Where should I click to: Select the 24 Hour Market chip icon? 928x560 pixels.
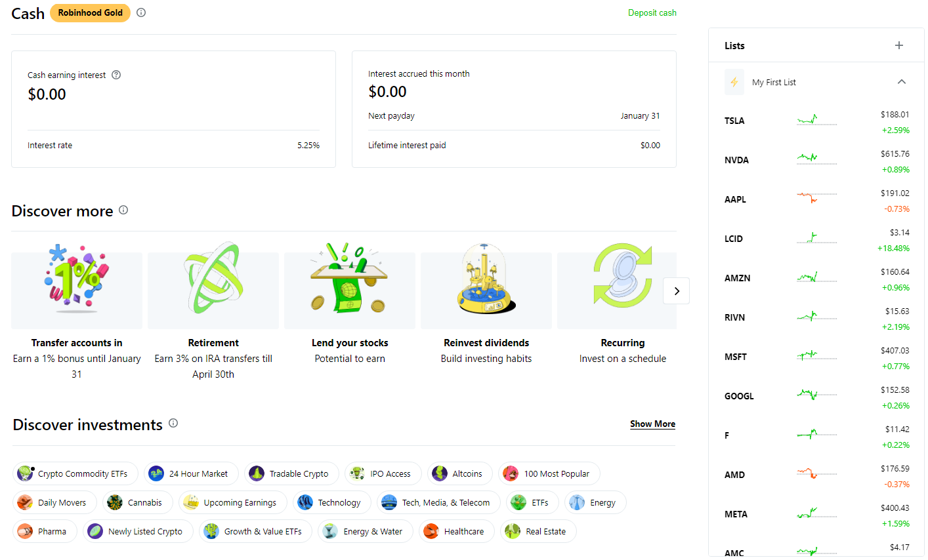pyautogui.click(x=156, y=473)
